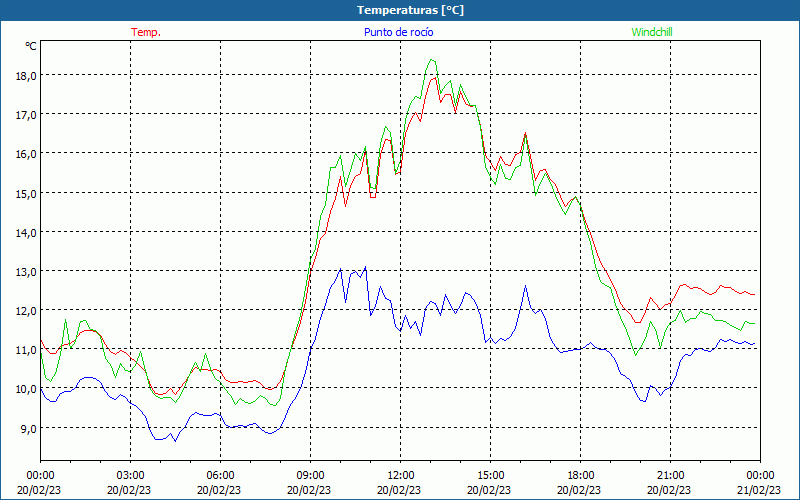Click the 9,0 y-axis value
This screenshot has height=500, width=800.
click(x=29, y=429)
